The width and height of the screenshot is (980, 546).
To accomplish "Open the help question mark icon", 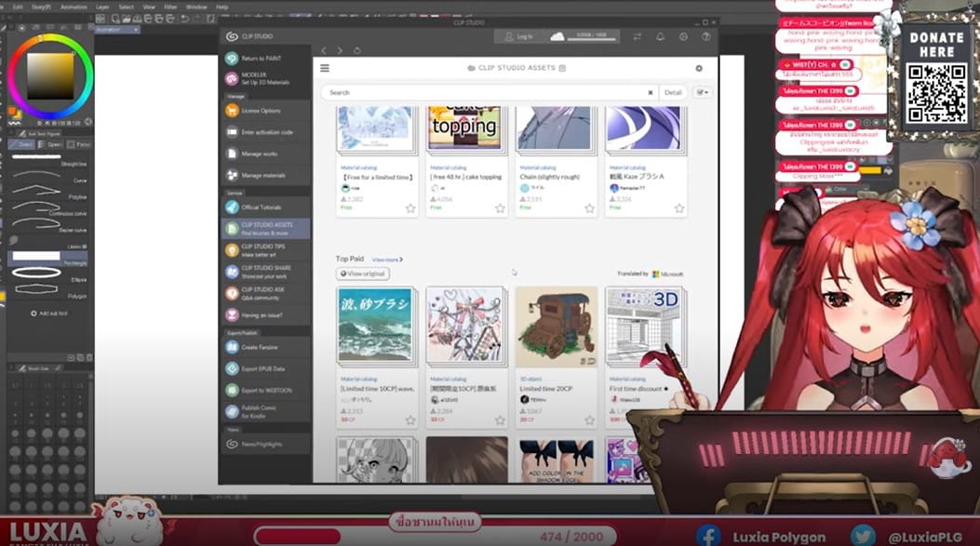I will [x=705, y=37].
